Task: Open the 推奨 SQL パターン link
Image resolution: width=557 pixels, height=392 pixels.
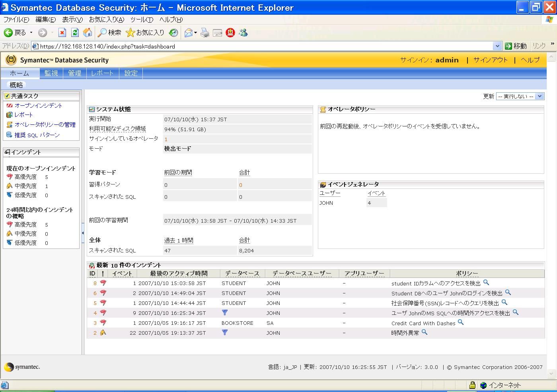Action: pos(37,135)
